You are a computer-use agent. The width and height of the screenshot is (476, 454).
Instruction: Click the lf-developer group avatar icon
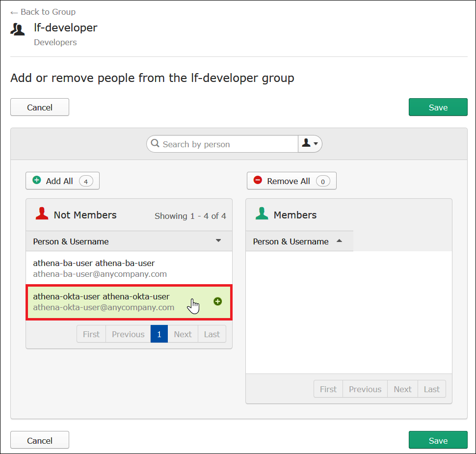pyautogui.click(x=18, y=28)
